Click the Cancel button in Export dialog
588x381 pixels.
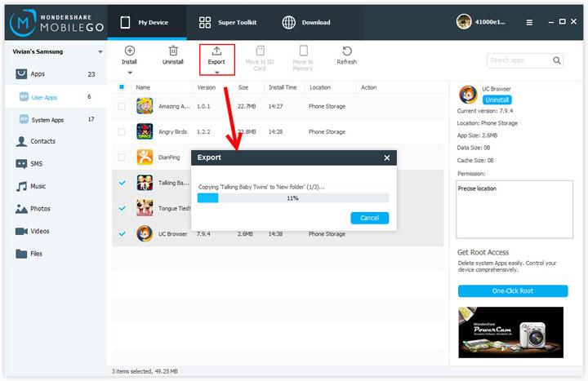coord(370,218)
